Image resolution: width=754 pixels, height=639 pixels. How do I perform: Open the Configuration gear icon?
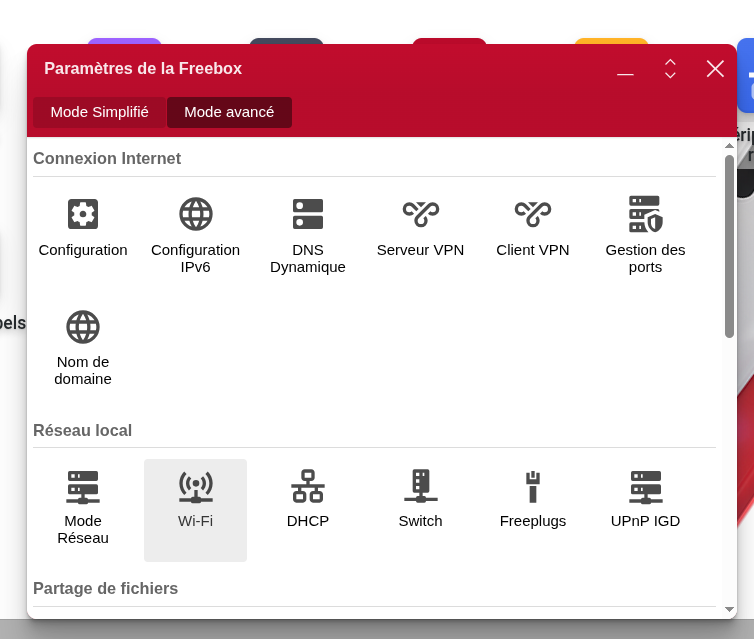(83, 214)
